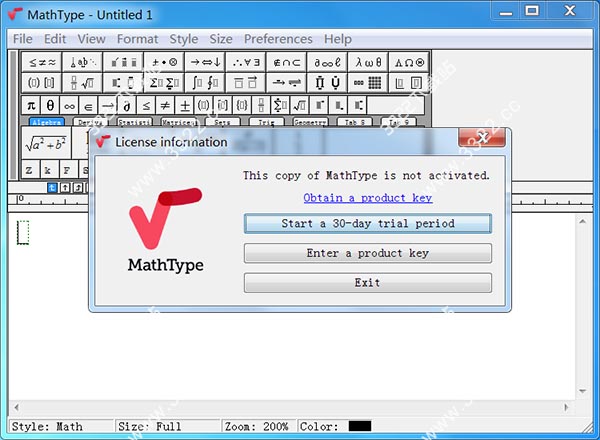Viewport: 600px width, 440px height.
Task: Click the horizontal scrollbar left arrow
Action: pos(16,407)
